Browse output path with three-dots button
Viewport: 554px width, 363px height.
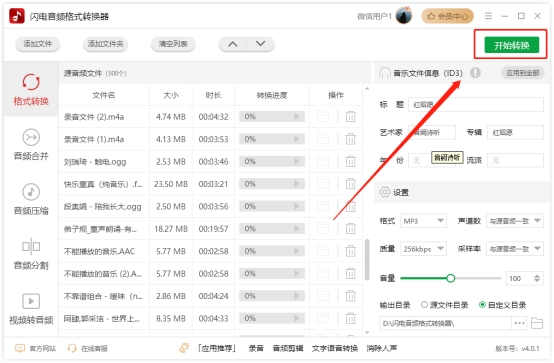pos(519,323)
